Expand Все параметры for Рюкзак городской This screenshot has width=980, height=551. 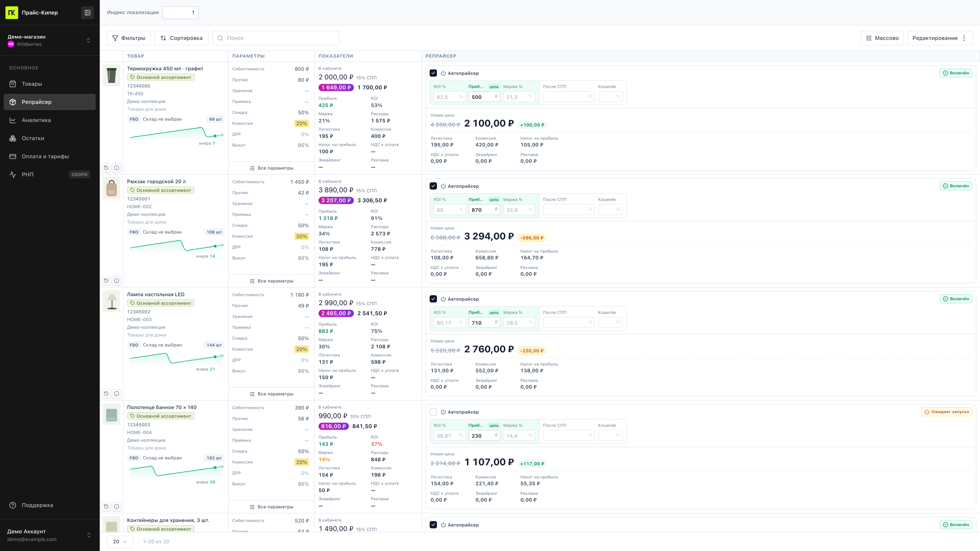(272, 281)
